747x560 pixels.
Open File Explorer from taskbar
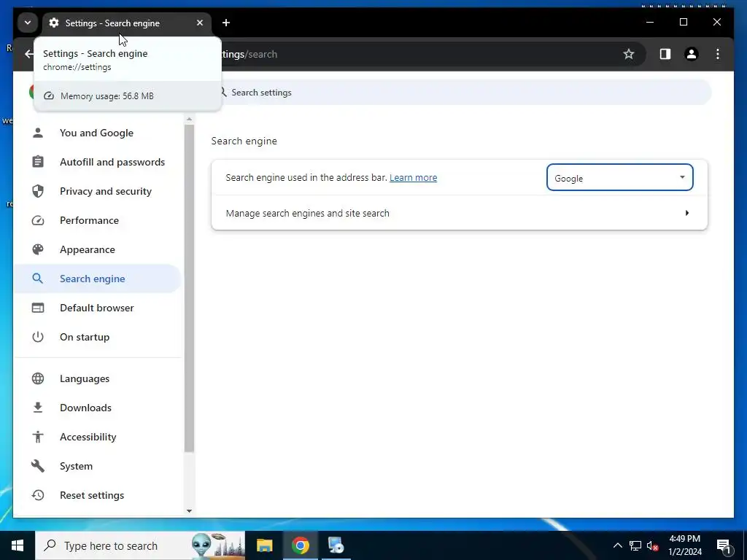click(x=264, y=545)
